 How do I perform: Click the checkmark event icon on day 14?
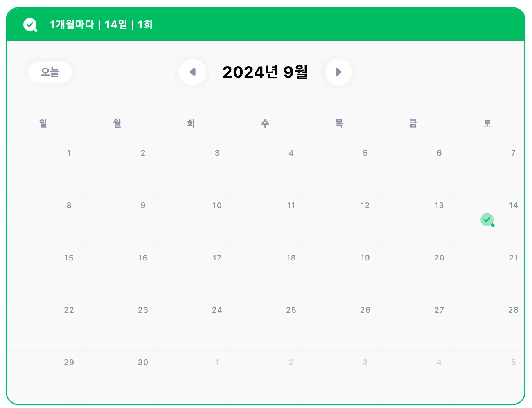pyautogui.click(x=487, y=220)
